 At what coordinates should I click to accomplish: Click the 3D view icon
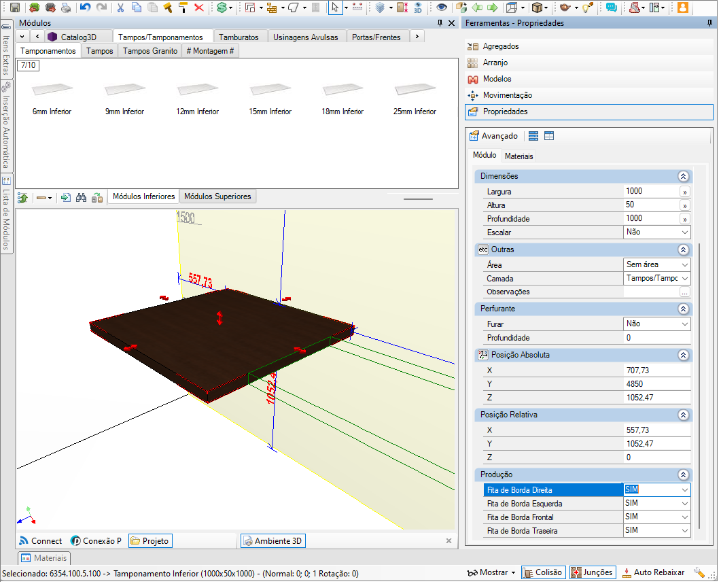click(418, 7)
